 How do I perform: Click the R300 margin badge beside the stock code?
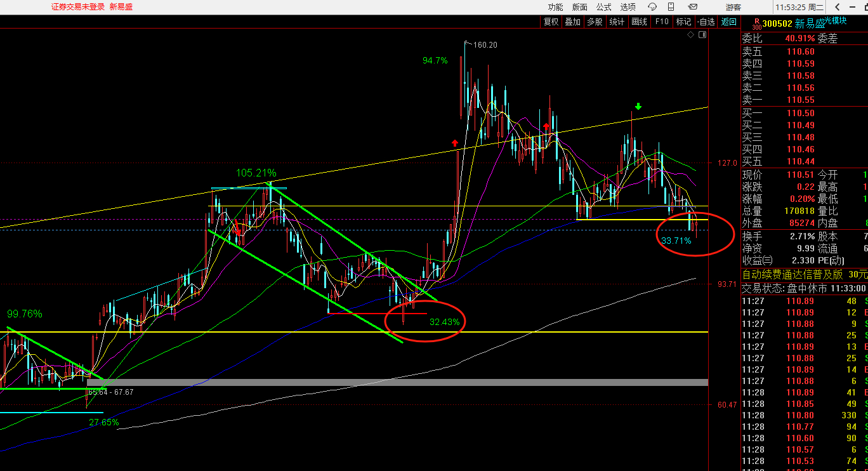click(756, 23)
